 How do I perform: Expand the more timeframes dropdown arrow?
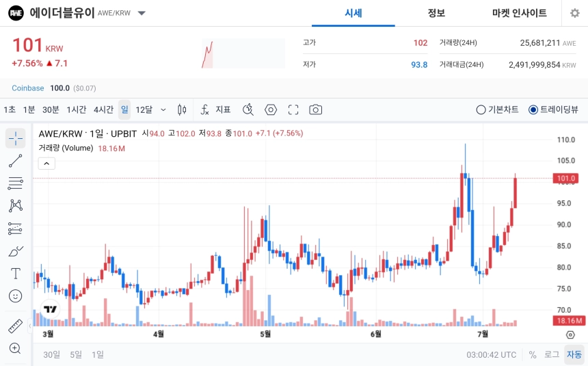[x=163, y=109]
